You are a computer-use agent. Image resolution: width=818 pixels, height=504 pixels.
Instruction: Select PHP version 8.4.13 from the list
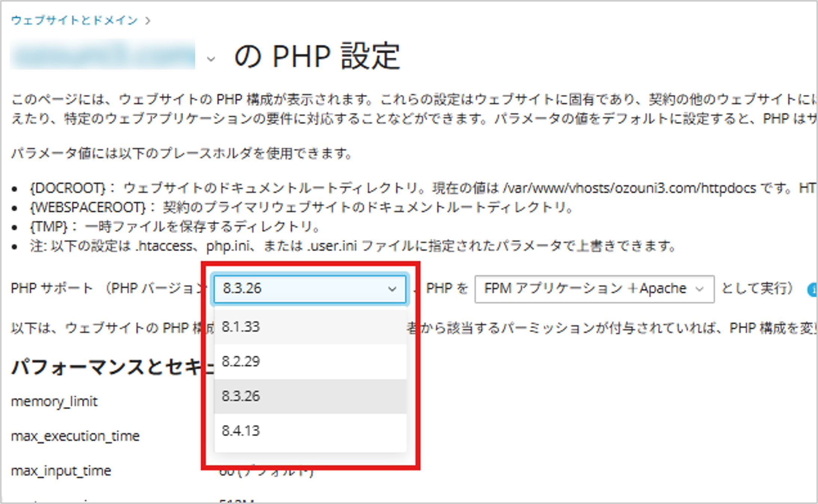(310, 431)
